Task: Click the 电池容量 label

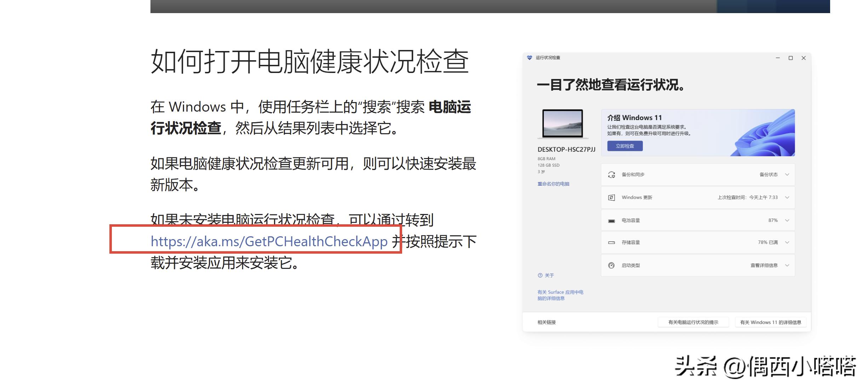Action: pyautogui.click(x=631, y=220)
